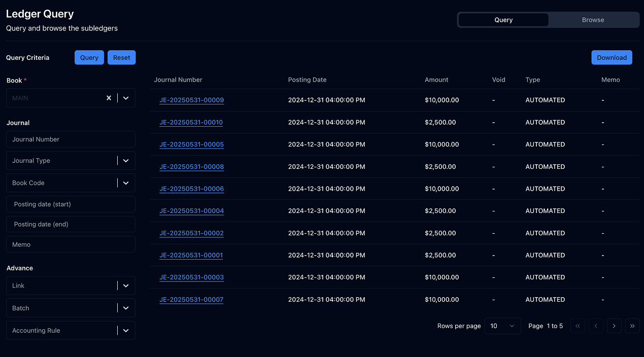The width and height of the screenshot is (644, 357).
Task: Focus the Memo input field
Action: coord(71,244)
